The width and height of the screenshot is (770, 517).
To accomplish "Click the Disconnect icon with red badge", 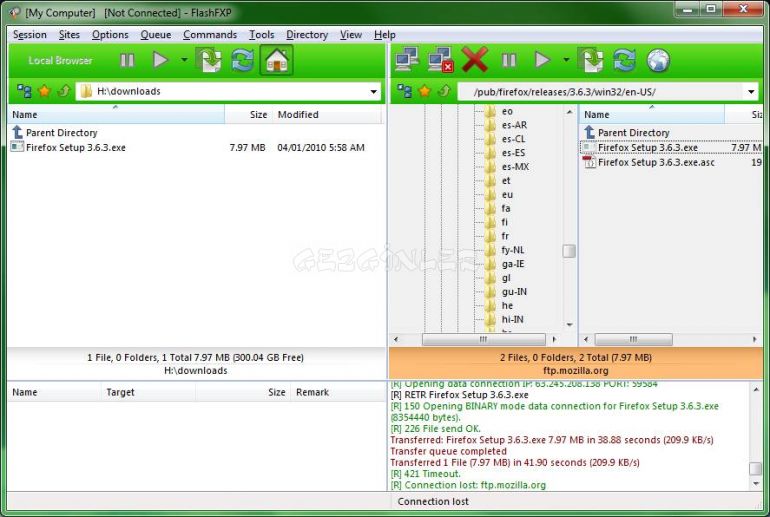I will click(x=440, y=60).
